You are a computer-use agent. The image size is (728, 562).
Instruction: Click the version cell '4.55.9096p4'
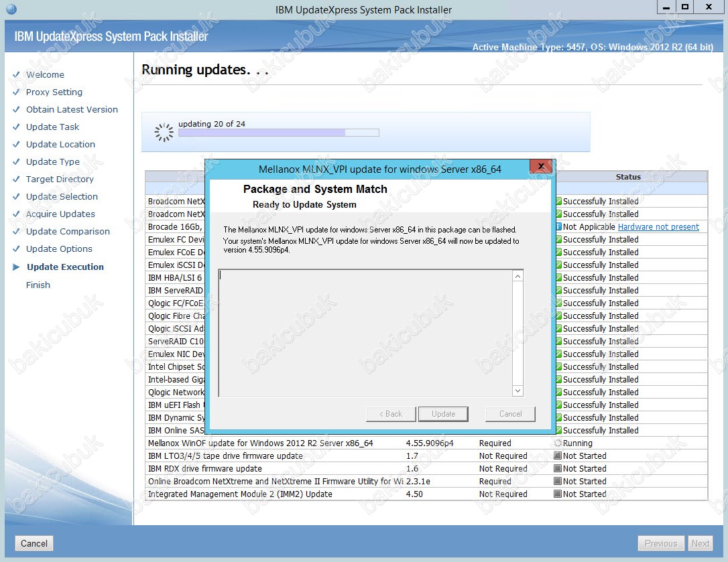pyautogui.click(x=430, y=443)
